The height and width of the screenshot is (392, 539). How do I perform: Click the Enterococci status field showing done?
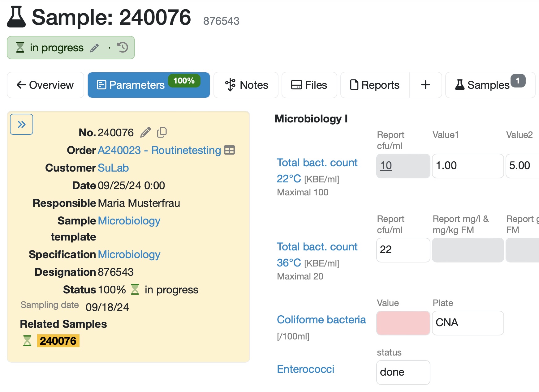coord(403,372)
